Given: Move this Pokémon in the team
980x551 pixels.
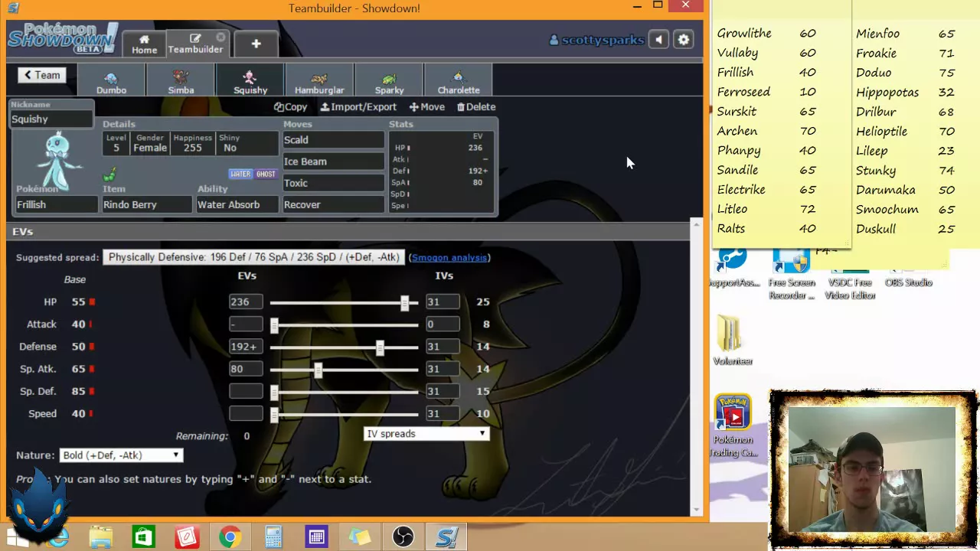Looking at the screenshot, I should [426, 107].
